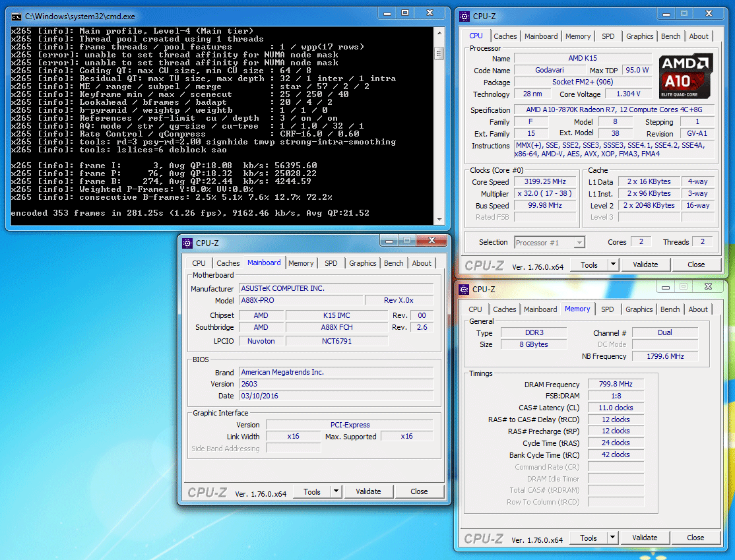Screen dimensions: 735x560
Task: Click the motherboard model A88X-PRO field
Action: [301, 300]
